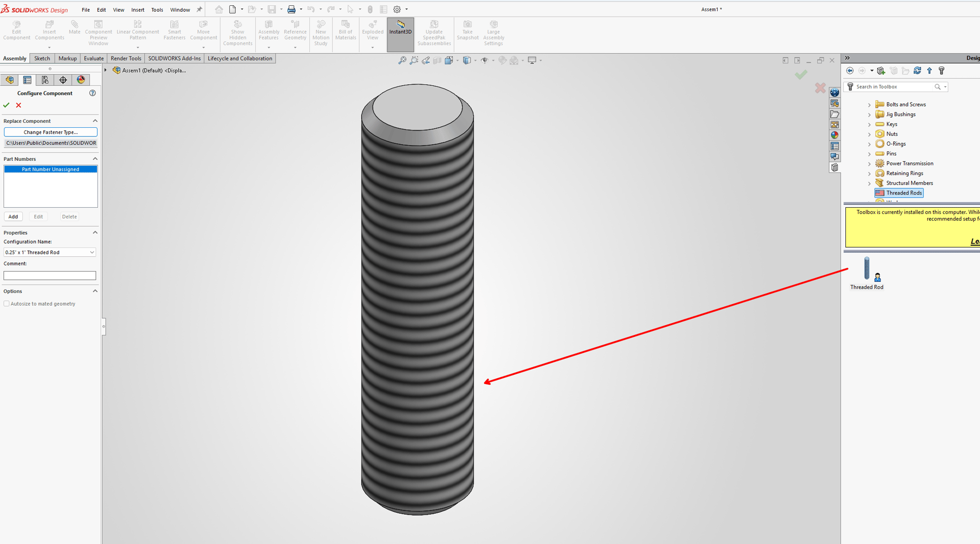Expand the Nuts folder
This screenshot has width=980, height=544.
tap(869, 134)
